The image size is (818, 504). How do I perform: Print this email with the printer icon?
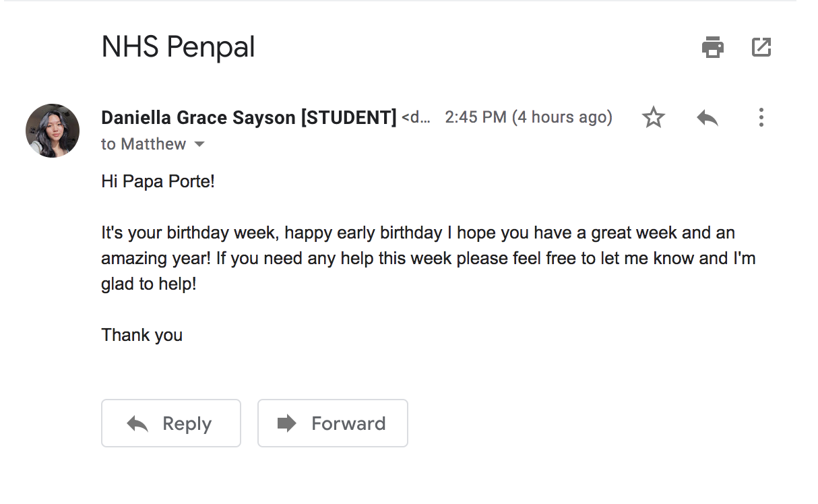(x=713, y=48)
